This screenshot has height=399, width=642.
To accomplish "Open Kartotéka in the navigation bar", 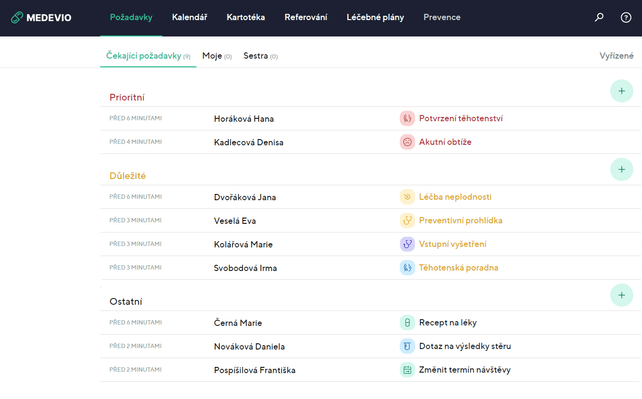I will [246, 17].
